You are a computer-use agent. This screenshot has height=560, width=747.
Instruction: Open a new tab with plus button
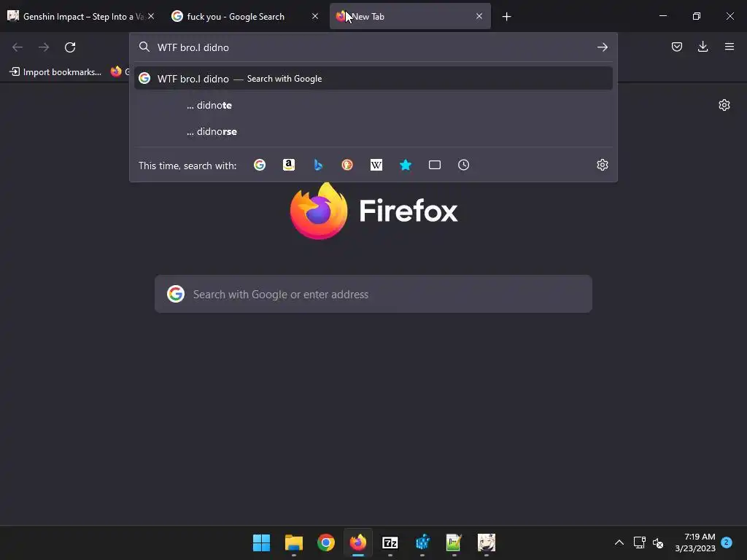point(506,17)
